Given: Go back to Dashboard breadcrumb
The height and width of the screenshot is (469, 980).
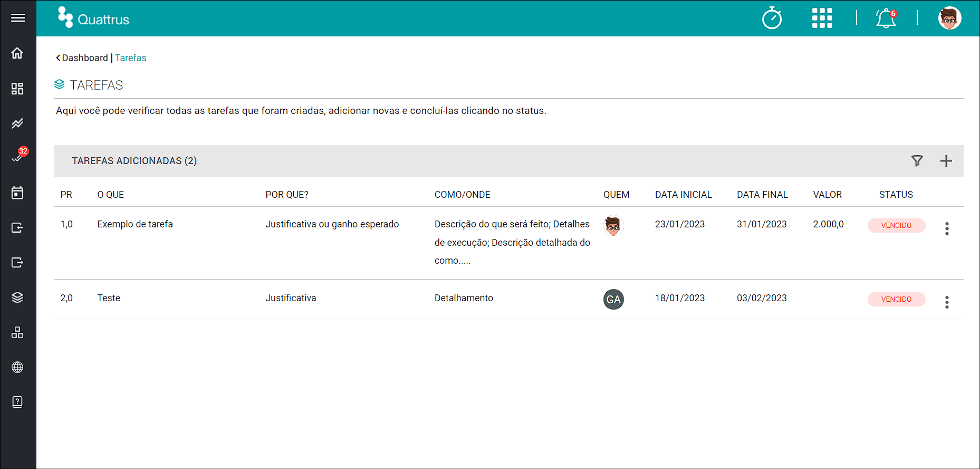Looking at the screenshot, I should click(x=85, y=58).
